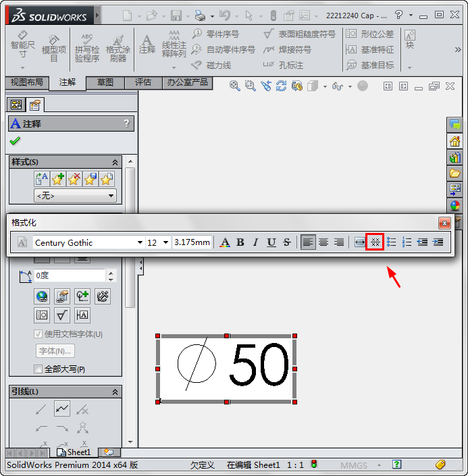The width and height of the screenshot is (468, 476).
Task: Select the Format Painter tool
Action: click(x=118, y=49)
